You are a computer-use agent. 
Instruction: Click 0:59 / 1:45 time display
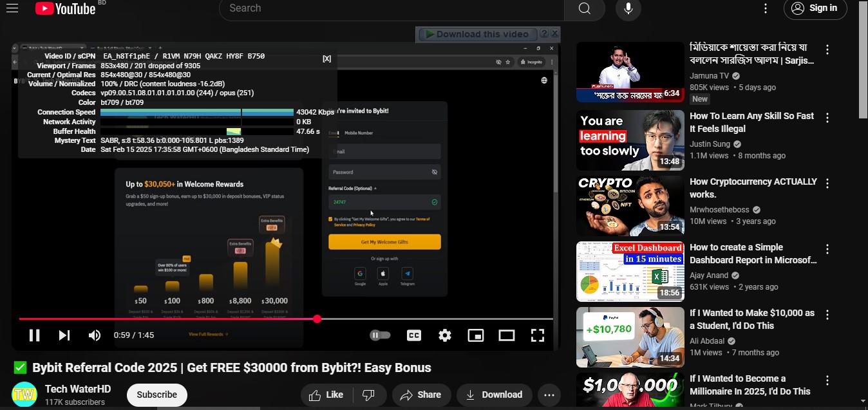tap(133, 335)
